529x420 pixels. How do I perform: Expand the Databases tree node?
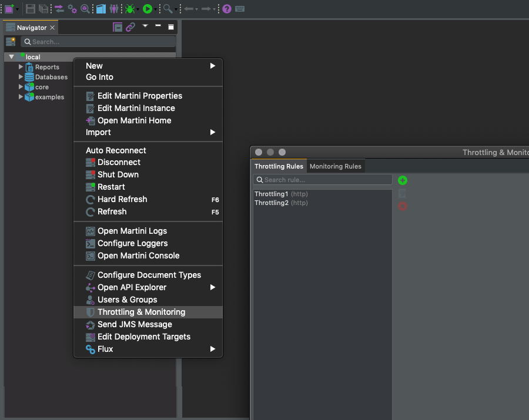click(21, 77)
